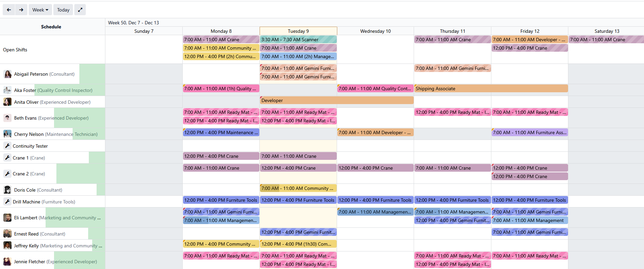Image resolution: width=644 pixels, height=269 pixels.
Task: Select the Friday 12 column header
Action: (x=530, y=31)
